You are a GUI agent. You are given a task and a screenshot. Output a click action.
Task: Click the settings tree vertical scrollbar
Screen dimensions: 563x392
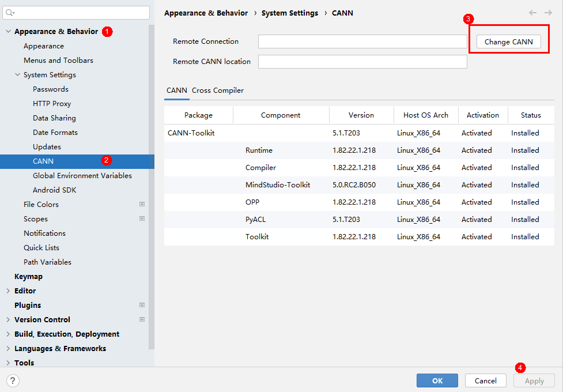pos(152,187)
